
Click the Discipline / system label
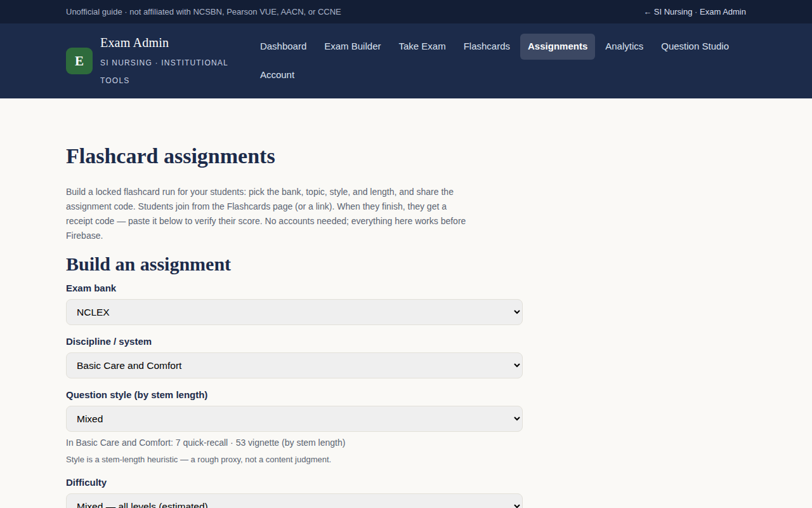(109, 342)
